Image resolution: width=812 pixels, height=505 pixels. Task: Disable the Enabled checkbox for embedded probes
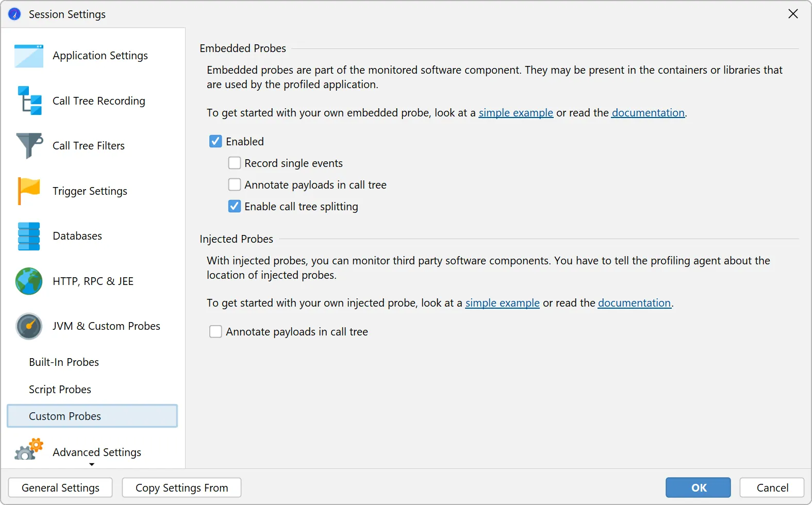(216, 141)
